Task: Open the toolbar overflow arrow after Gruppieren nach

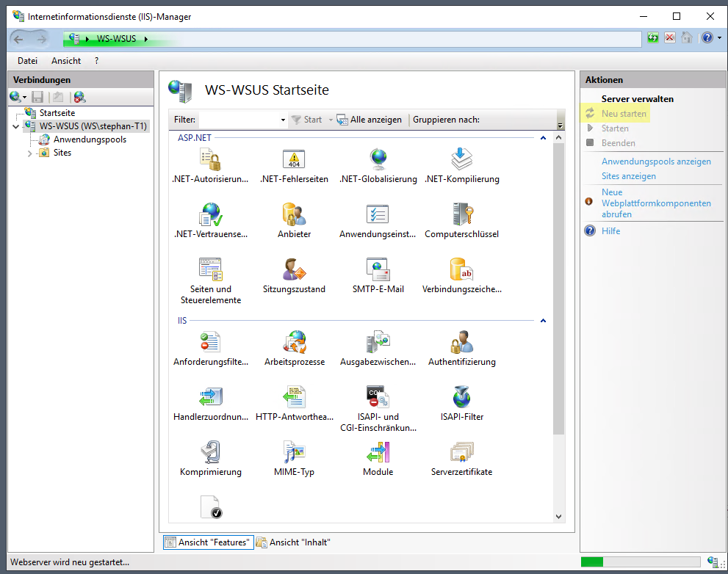Action: click(560, 126)
